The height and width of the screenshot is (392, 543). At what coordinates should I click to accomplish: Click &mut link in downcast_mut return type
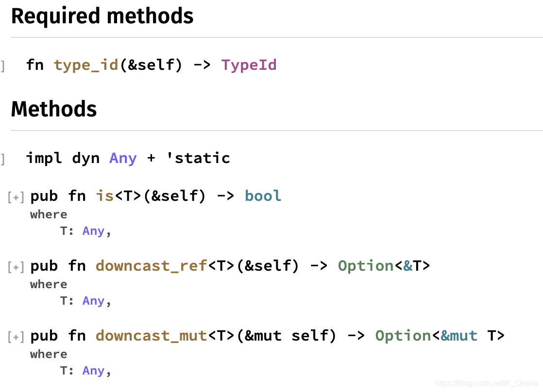(459, 336)
